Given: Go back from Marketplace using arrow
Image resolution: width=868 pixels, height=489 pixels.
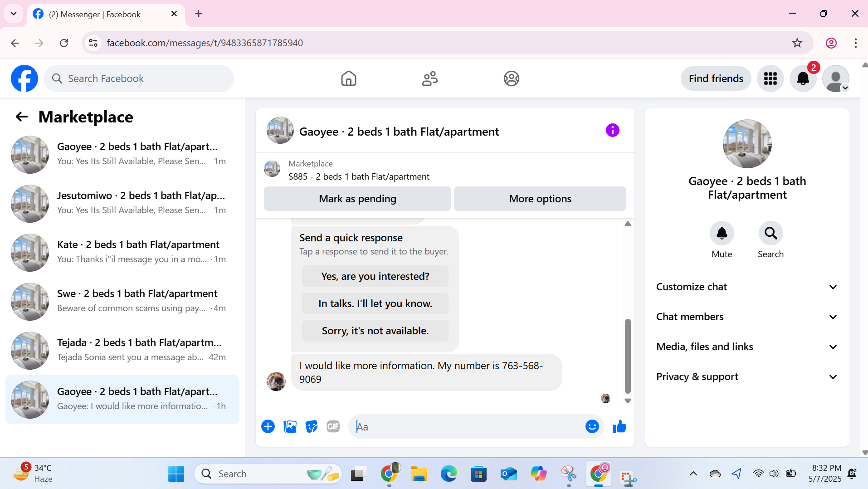Looking at the screenshot, I should tap(22, 117).
